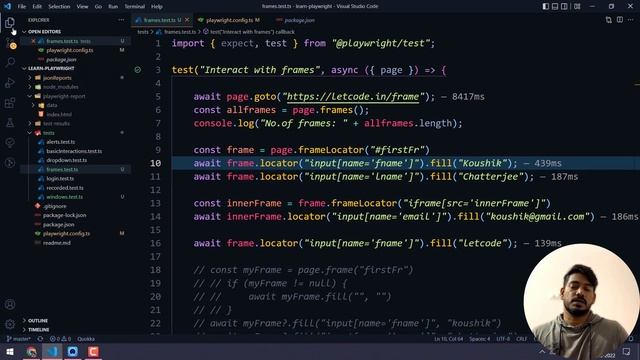Screen dimensions: 640x360
Task: Expand the data folder
Action: (33, 105)
